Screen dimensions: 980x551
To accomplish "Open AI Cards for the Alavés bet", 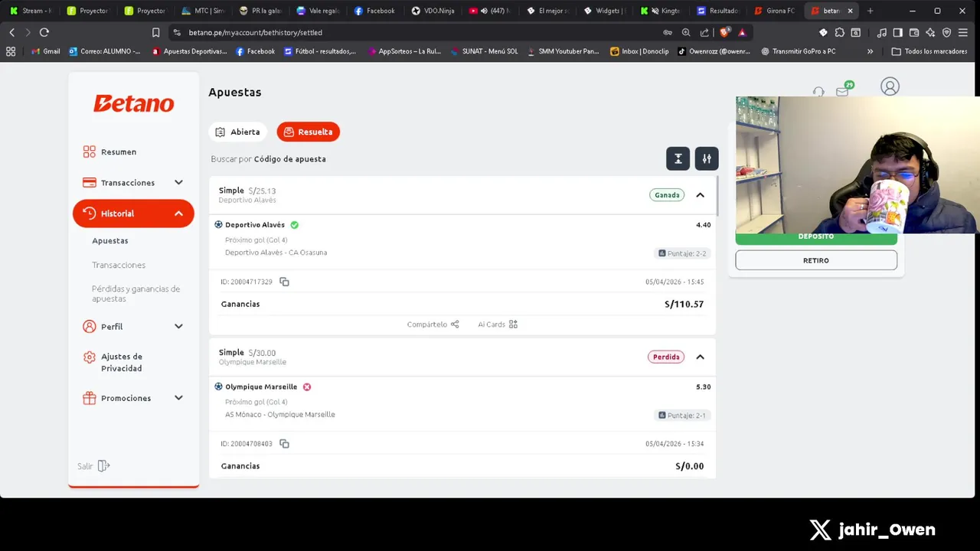I will pyautogui.click(x=498, y=324).
